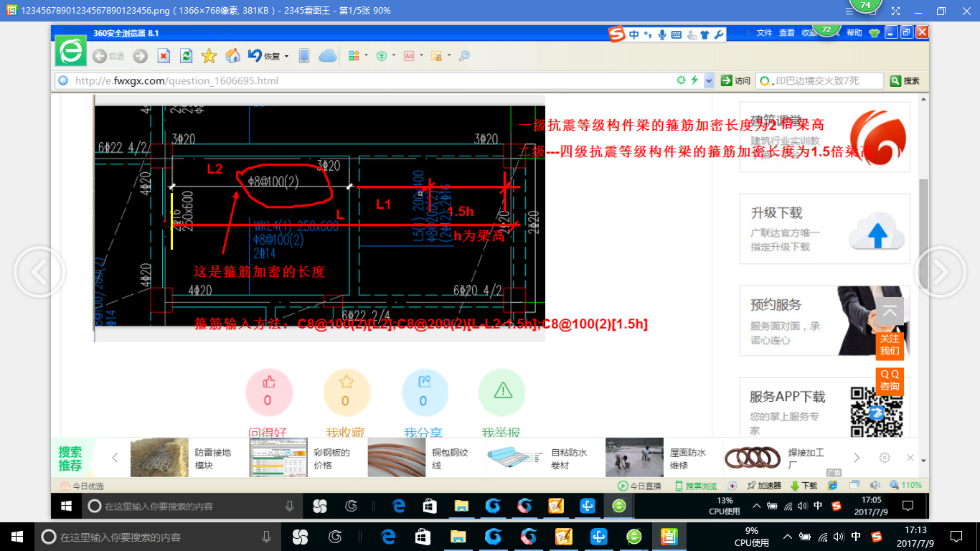Image resolution: width=980 pixels, height=551 pixels.
Task: Click the green shield toolbar icon
Action: pos(382,56)
